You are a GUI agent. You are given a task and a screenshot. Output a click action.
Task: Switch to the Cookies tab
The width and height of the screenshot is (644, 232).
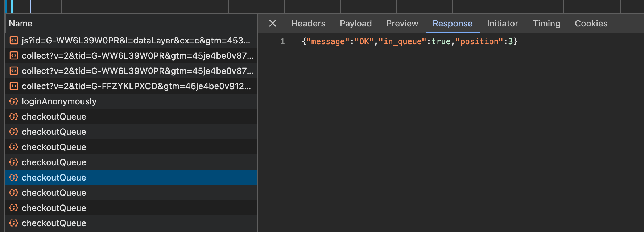pyautogui.click(x=591, y=24)
